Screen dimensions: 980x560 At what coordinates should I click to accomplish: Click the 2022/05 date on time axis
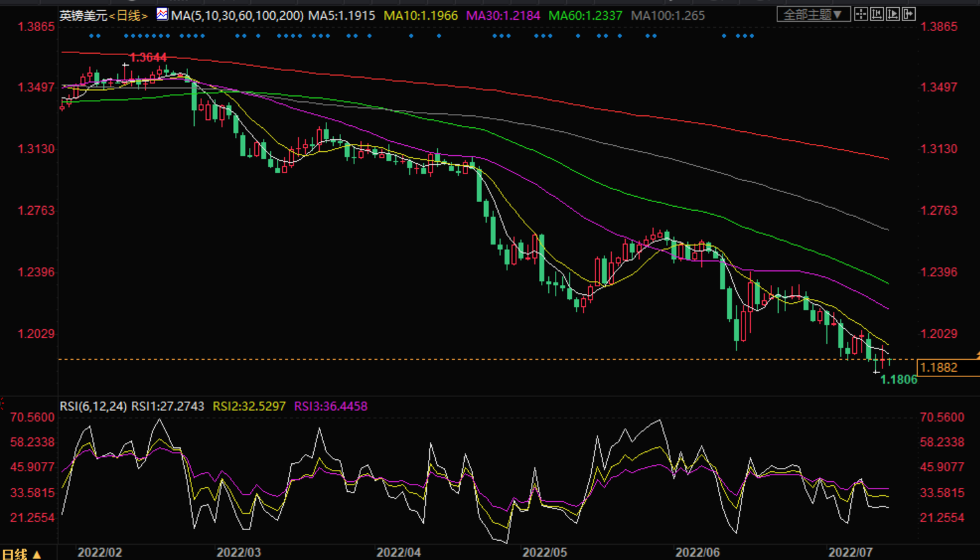[544, 552]
